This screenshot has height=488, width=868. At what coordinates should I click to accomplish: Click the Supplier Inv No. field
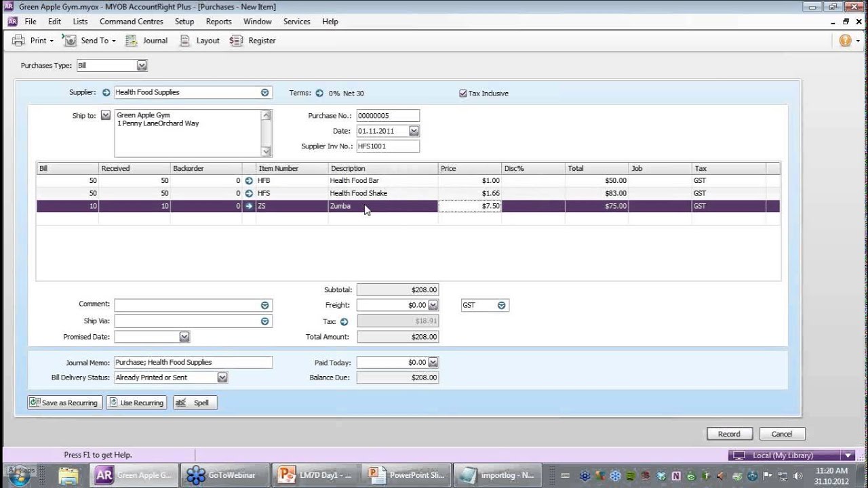tap(388, 146)
